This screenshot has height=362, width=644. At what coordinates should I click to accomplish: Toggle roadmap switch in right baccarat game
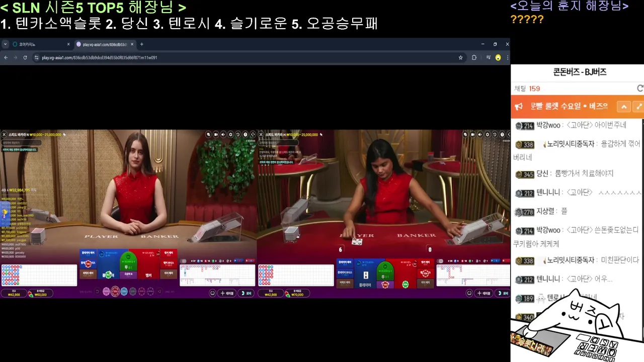pyautogui.click(x=440, y=261)
